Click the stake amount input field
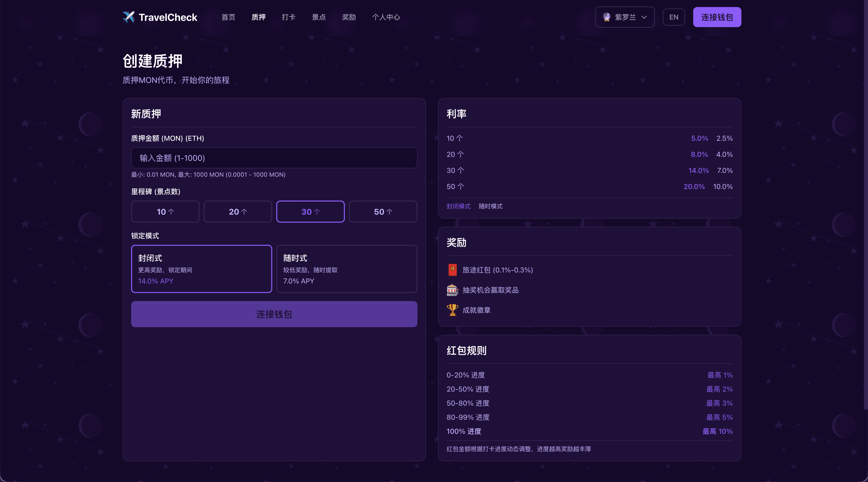This screenshot has height=482, width=868. click(x=274, y=157)
